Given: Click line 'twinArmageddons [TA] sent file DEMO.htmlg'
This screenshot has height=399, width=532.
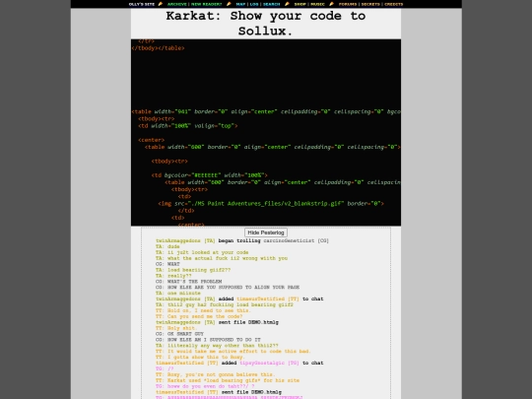Looking at the screenshot, I should (217, 322).
